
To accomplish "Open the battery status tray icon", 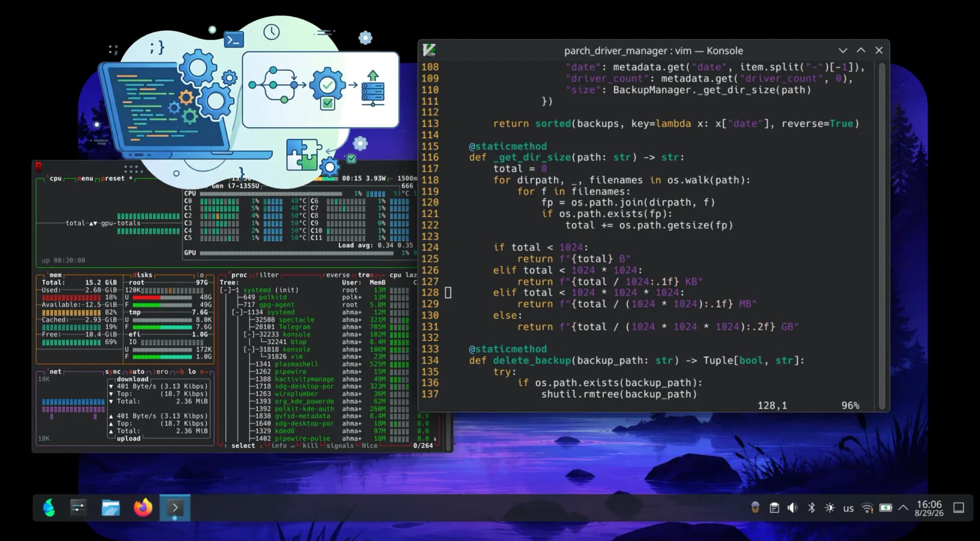I will (886, 508).
